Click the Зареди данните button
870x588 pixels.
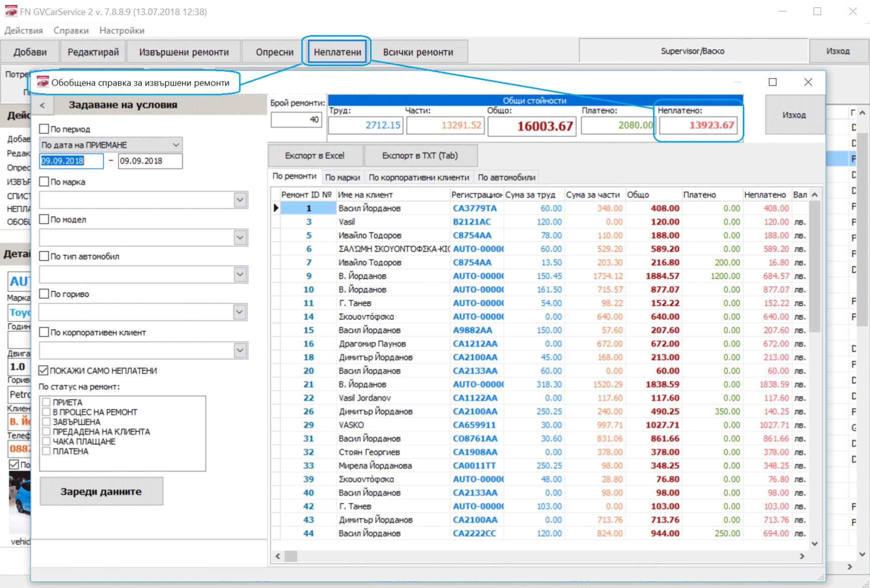click(101, 491)
